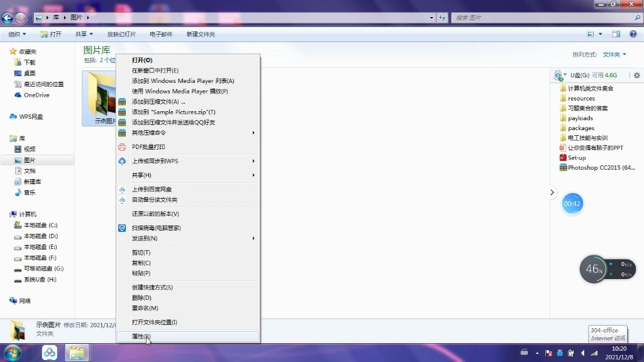Choose 在新窗口中打开(E)

pos(188,70)
